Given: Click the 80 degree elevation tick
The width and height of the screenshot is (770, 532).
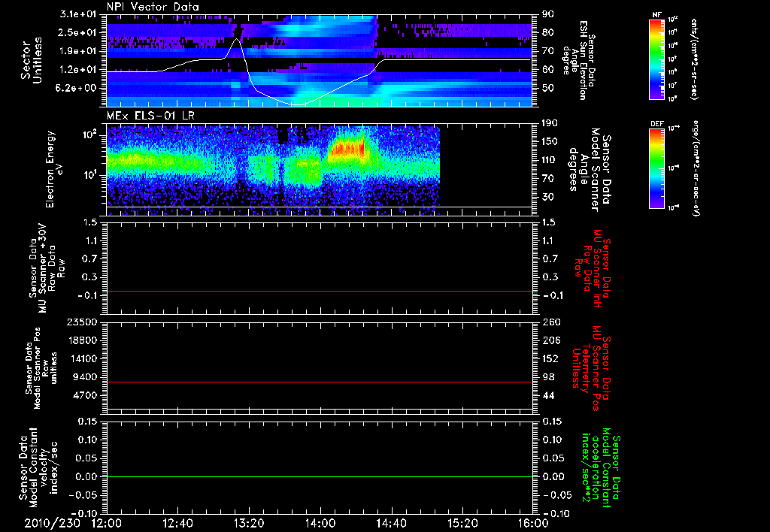Looking at the screenshot, I should coord(548,32).
